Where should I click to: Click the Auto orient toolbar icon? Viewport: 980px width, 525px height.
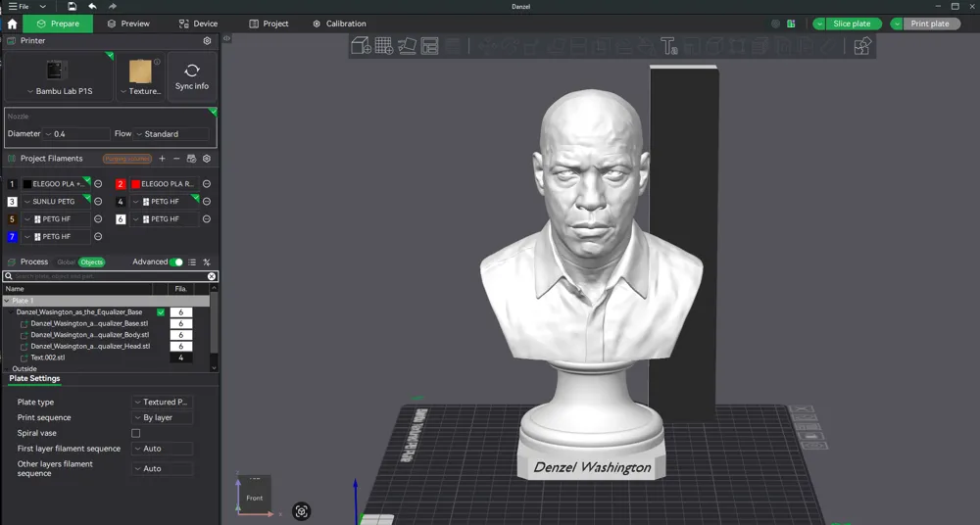[407, 46]
